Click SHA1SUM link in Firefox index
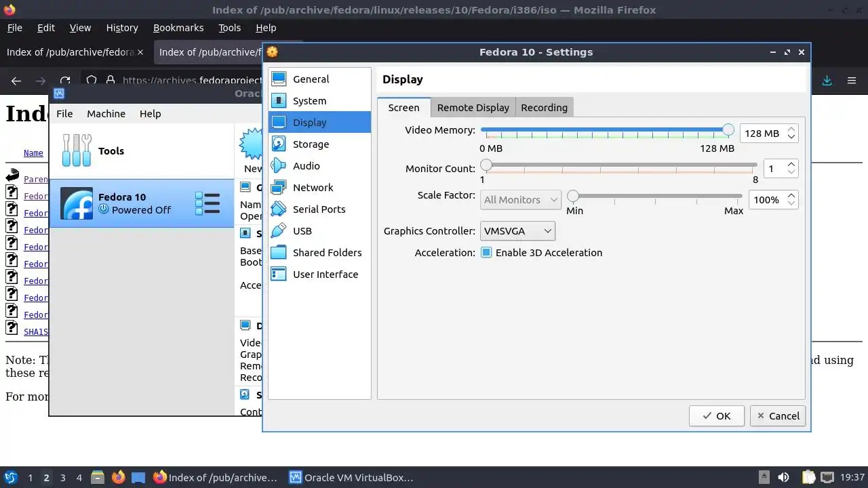 coord(36,332)
